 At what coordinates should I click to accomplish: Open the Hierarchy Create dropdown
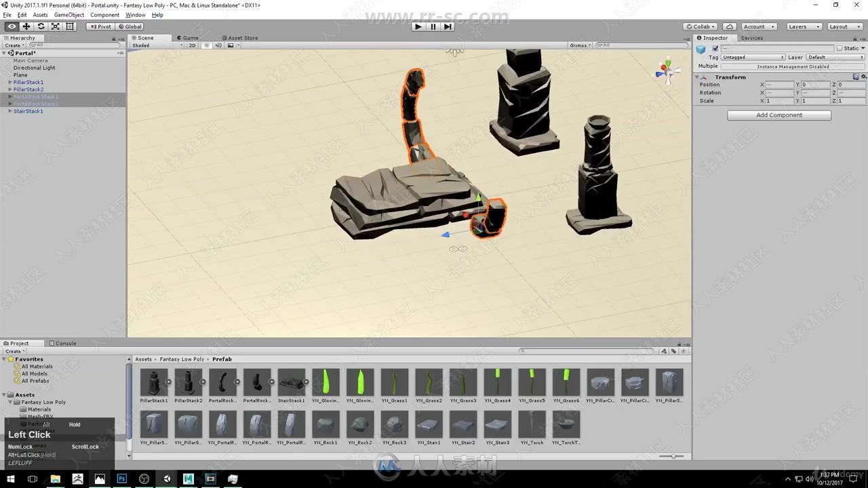14,45
